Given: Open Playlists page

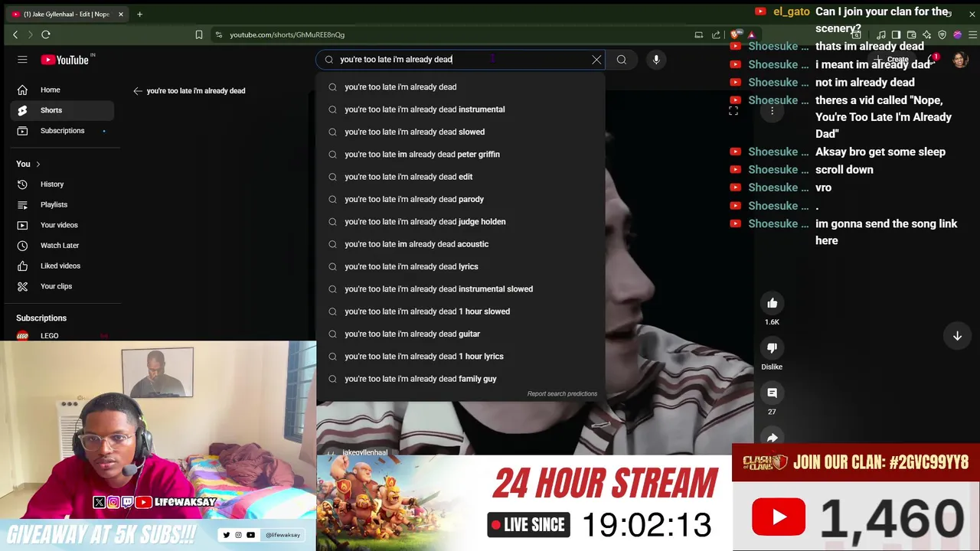Looking at the screenshot, I should tap(62, 204).
